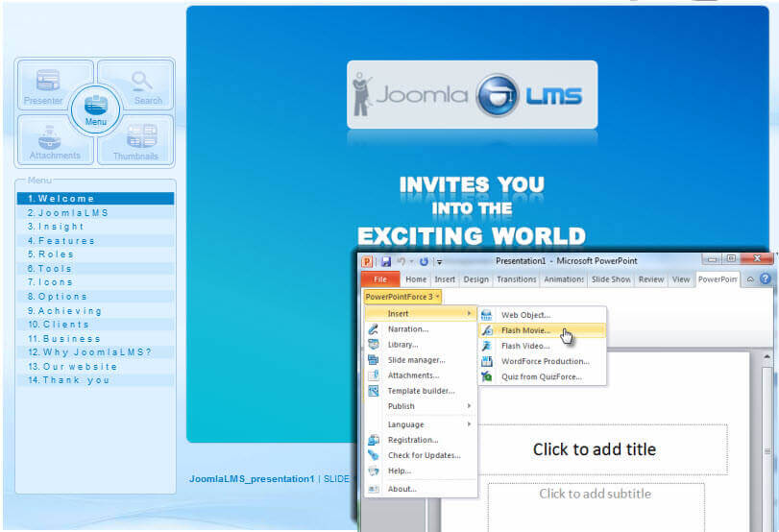Go to slide 13. Our website
Viewport: 779px width, 532px height.
95,366
